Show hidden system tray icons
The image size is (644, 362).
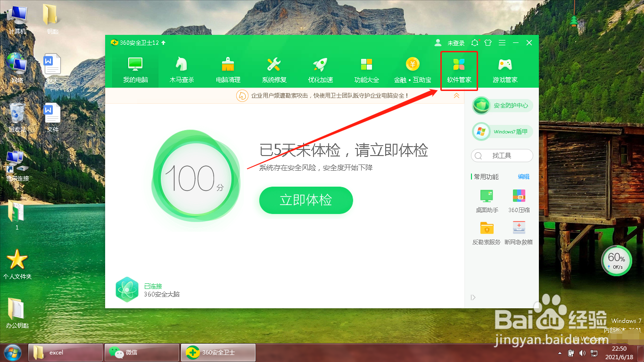(x=561, y=353)
